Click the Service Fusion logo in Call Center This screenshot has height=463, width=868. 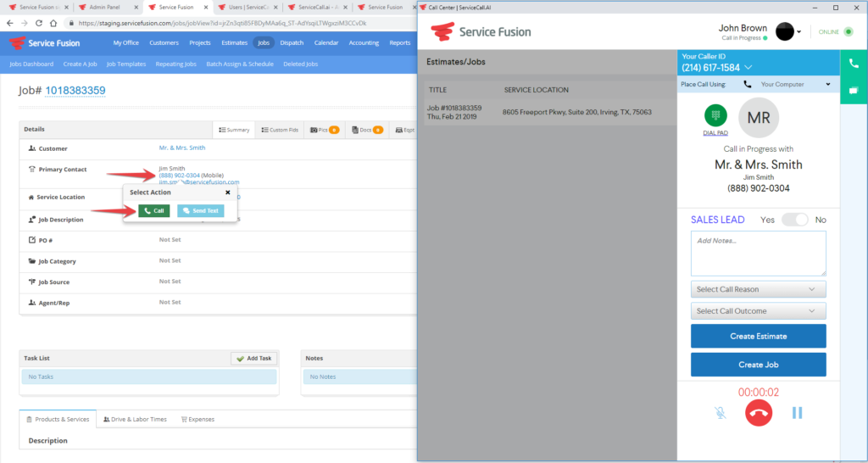pyautogui.click(x=481, y=31)
